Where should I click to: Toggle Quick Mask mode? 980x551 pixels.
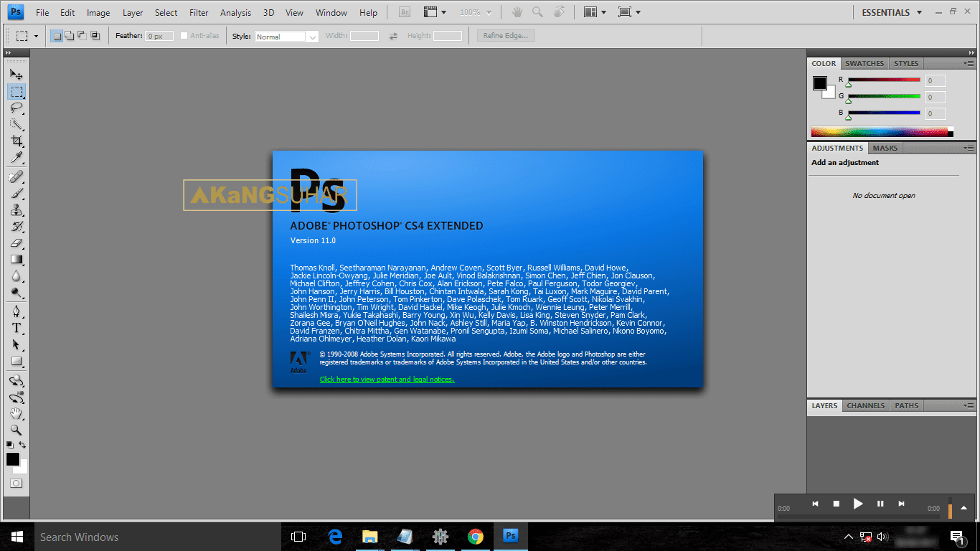[x=16, y=484]
